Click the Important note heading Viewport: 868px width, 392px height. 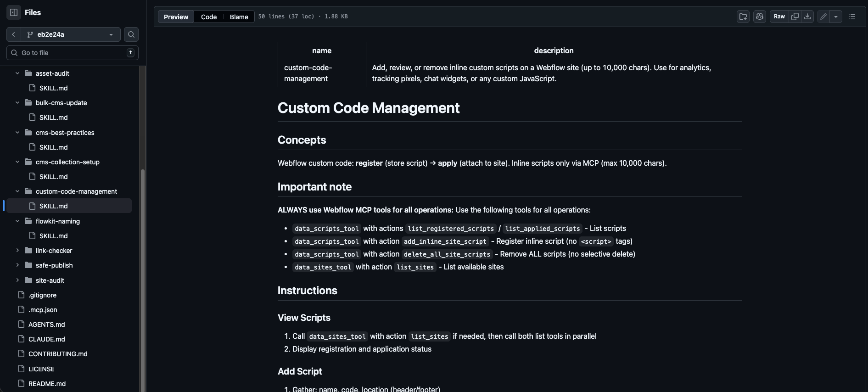314,187
